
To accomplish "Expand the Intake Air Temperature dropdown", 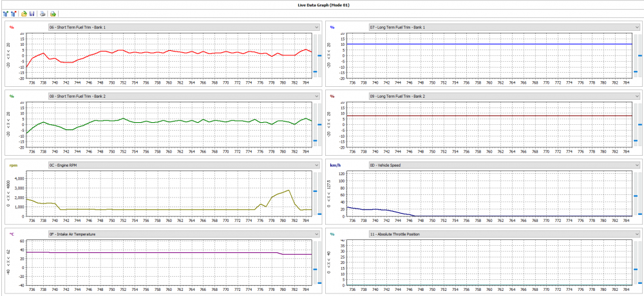I will click(183, 234).
